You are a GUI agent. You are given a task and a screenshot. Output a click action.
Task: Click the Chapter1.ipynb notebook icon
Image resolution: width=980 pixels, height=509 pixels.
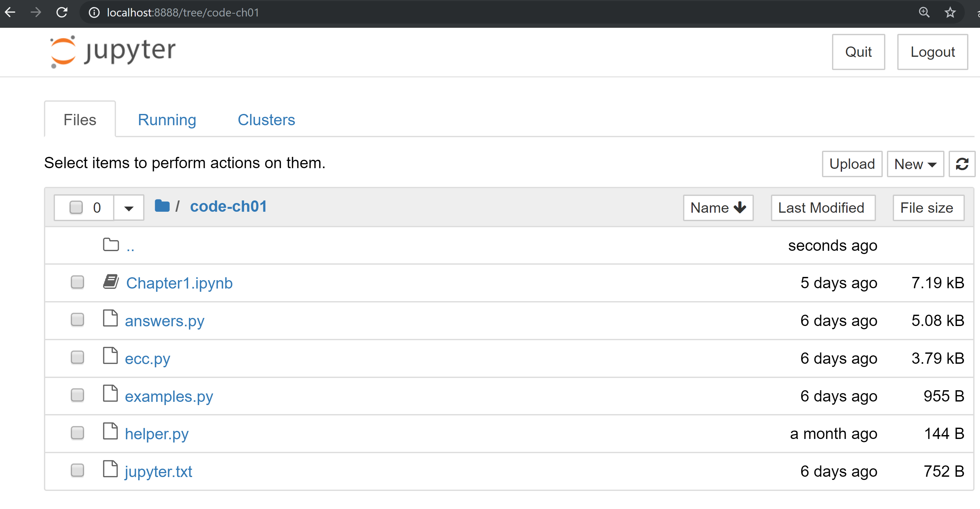pos(111,282)
